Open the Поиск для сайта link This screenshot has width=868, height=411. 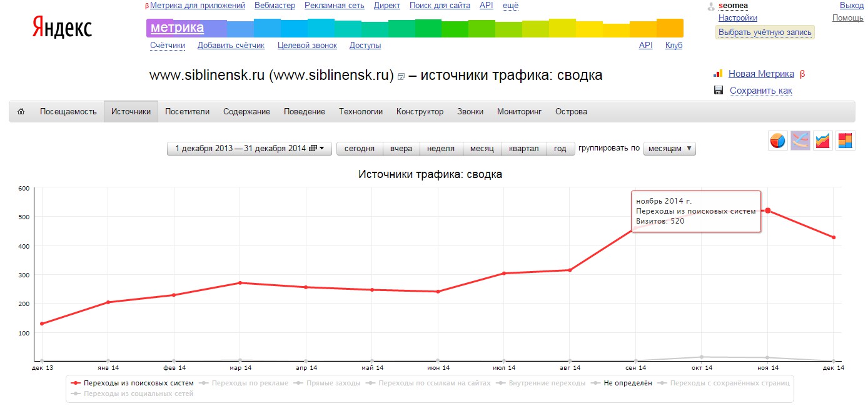(x=440, y=6)
